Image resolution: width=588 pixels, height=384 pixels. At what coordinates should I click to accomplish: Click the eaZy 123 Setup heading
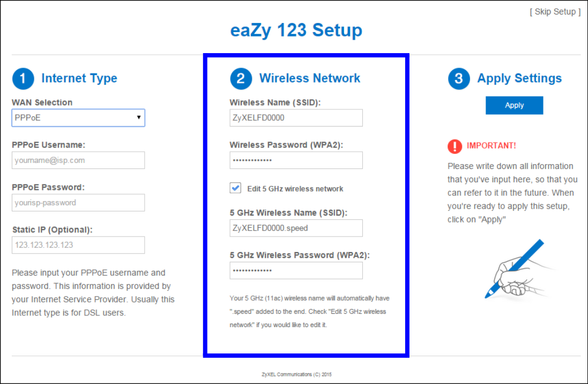click(296, 31)
